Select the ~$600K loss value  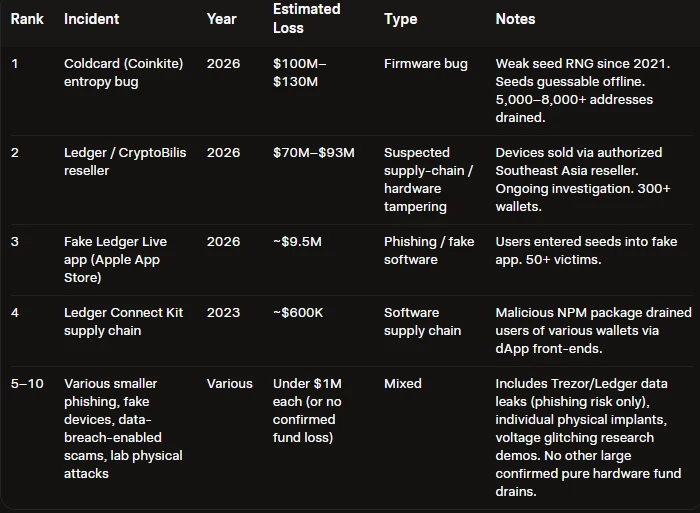(298, 313)
